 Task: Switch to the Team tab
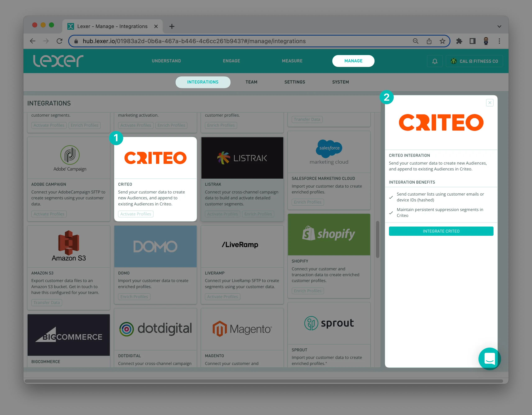[x=251, y=82]
